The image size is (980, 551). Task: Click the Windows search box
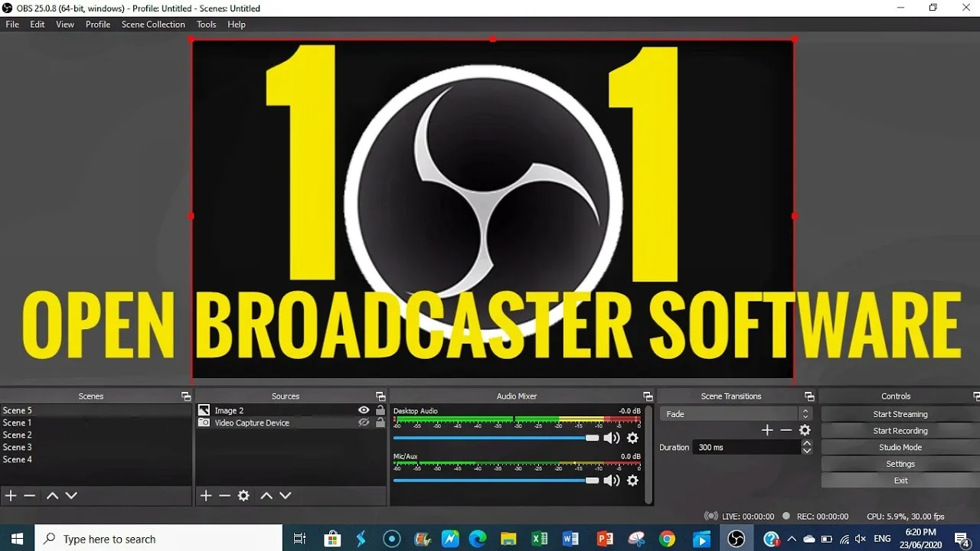[x=158, y=539]
